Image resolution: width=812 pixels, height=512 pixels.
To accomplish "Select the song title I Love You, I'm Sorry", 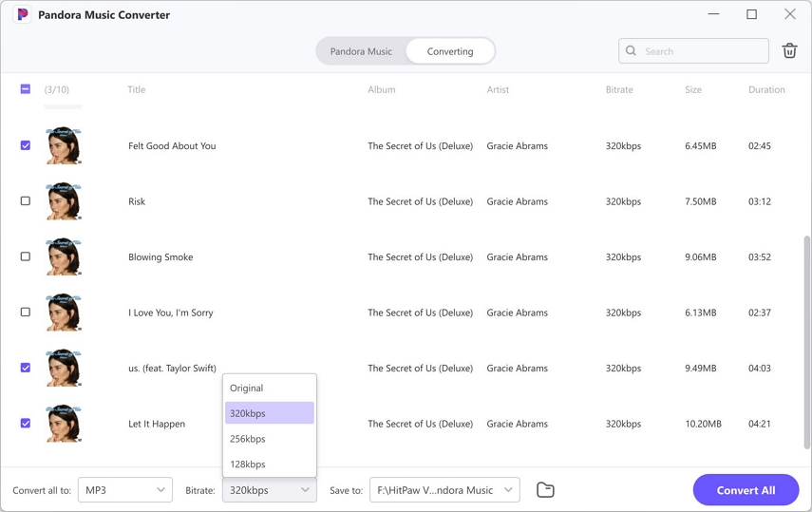I will point(170,313).
